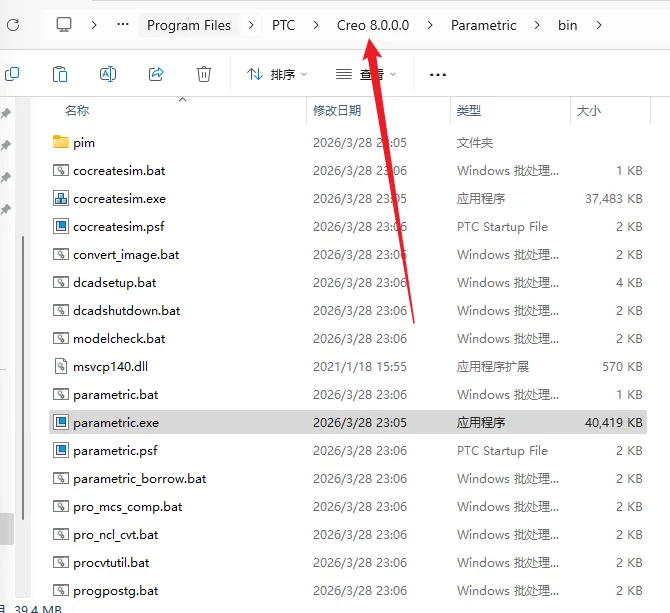The height and width of the screenshot is (613, 670).
Task: Sort by 修改日期 column header
Action: pos(337,111)
